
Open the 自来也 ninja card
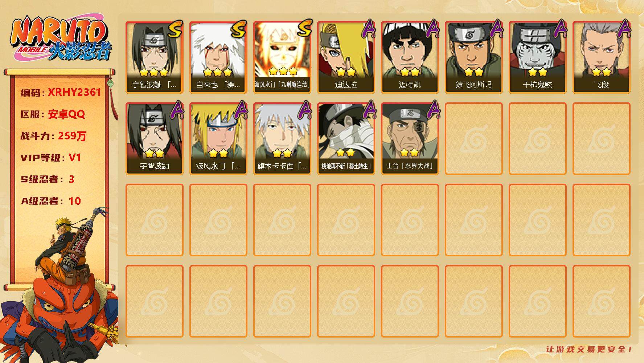(x=218, y=57)
